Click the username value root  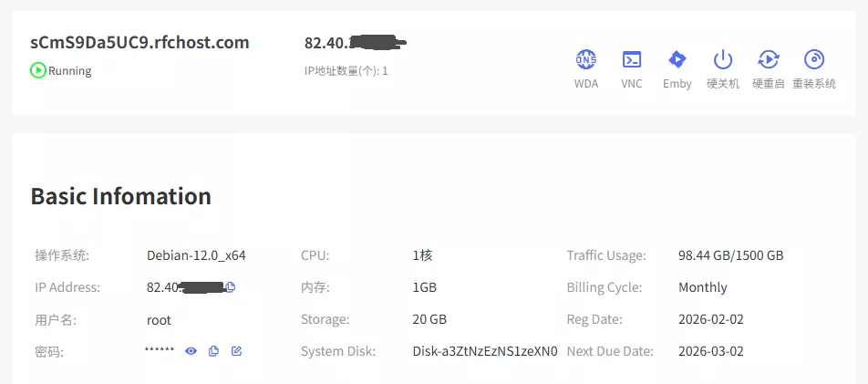(159, 319)
